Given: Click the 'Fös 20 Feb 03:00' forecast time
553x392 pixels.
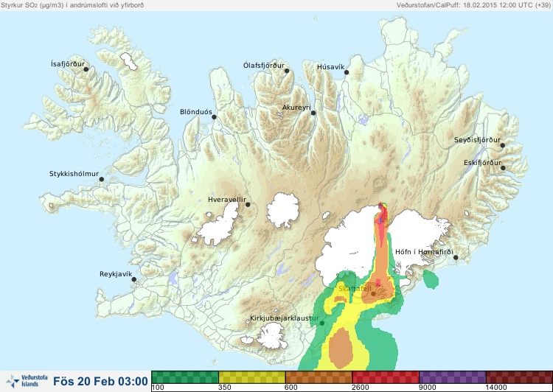Looking at the screenshot, I should click(100, 382).
